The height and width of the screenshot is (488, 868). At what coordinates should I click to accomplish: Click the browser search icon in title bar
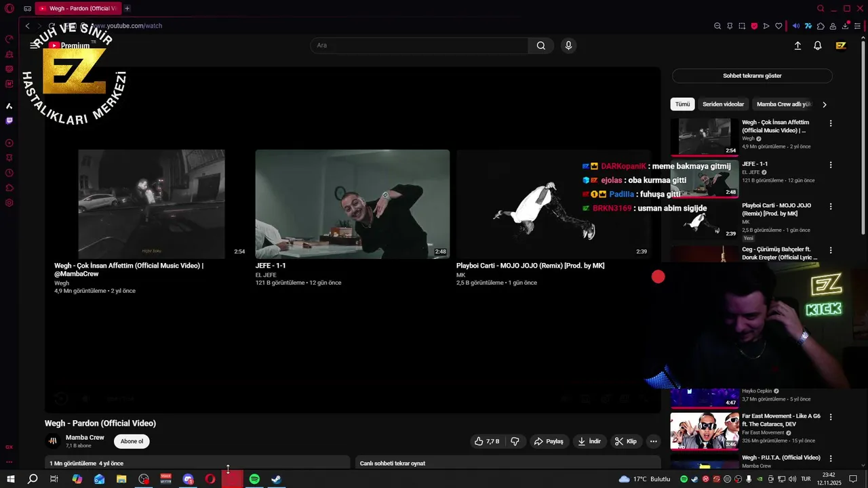(x=821, y=8)
